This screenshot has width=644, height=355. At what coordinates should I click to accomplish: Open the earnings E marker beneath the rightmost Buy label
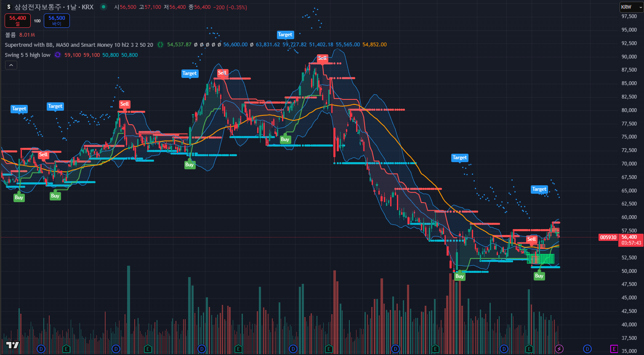pyautogui.click(x=529, y=349)
